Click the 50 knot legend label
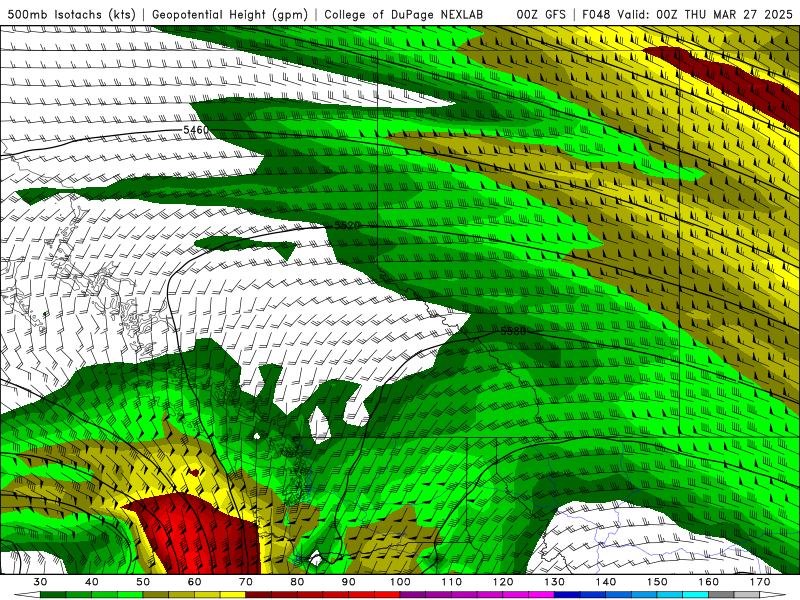Image resolution: width=800 pixels, height=600 pixels. [x=143, y=582]
